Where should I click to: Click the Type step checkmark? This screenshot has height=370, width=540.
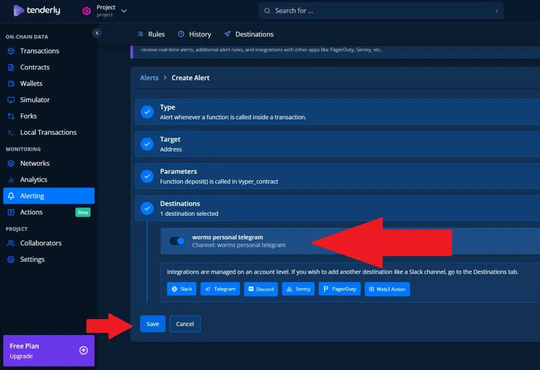pos(147,112)
